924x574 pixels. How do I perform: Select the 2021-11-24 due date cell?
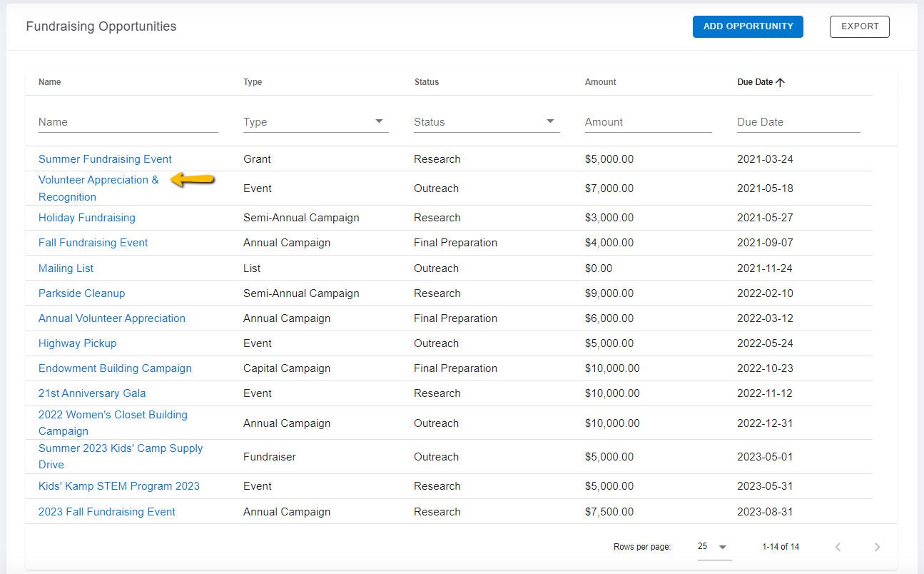coord(765,268)
